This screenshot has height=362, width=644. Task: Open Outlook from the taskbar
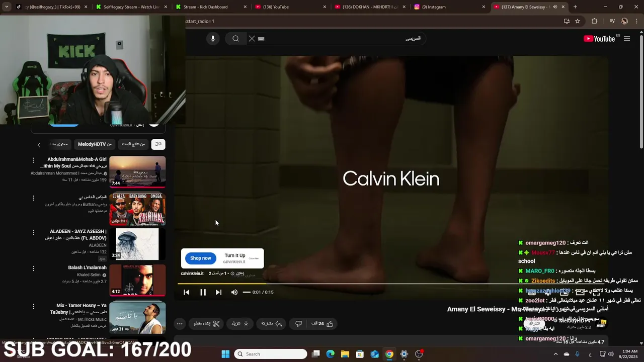click(375, 354)
